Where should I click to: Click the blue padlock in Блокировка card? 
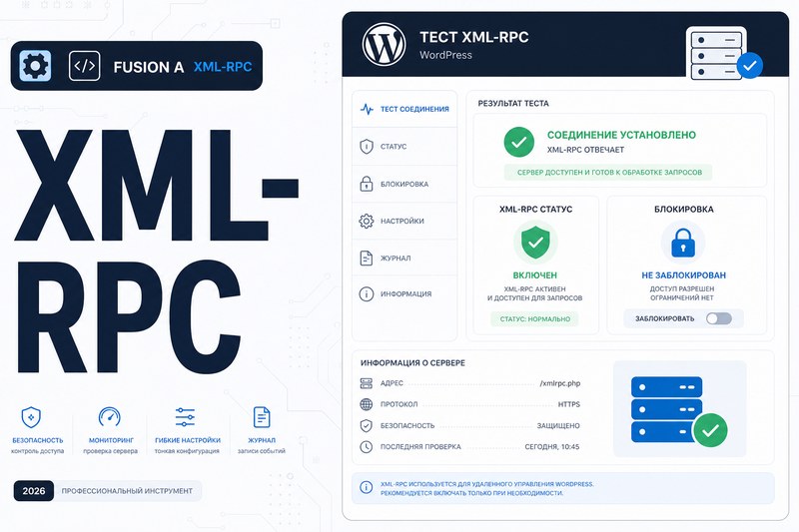[x=683, y=243]
